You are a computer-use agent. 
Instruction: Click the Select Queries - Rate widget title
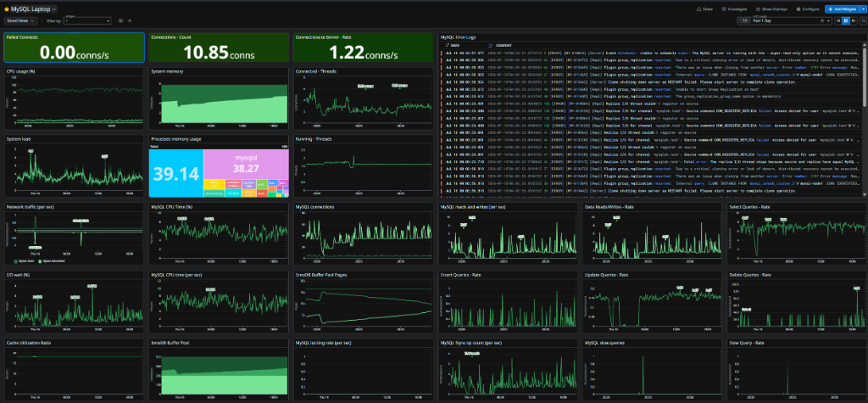click(x=750, y=207)
